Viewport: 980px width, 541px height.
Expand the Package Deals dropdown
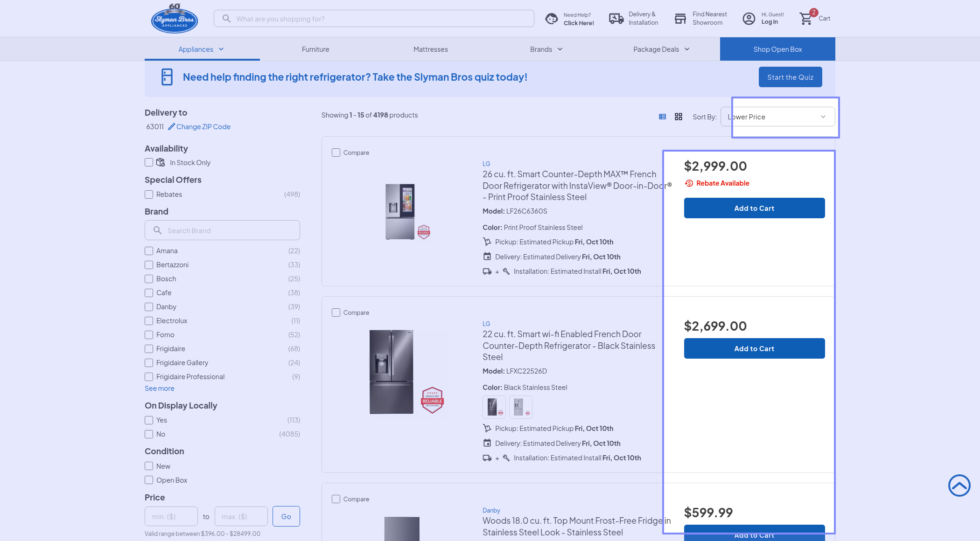tap(661, 49)
